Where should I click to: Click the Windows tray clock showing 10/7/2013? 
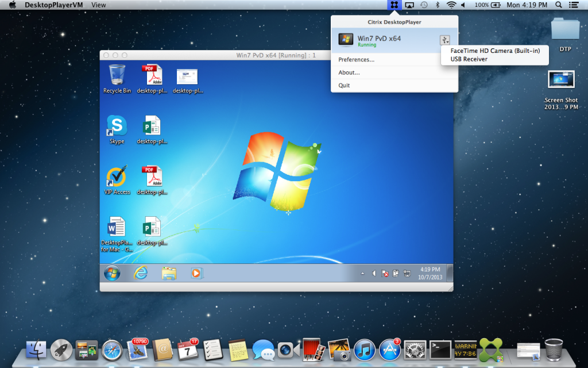point(430,273)
